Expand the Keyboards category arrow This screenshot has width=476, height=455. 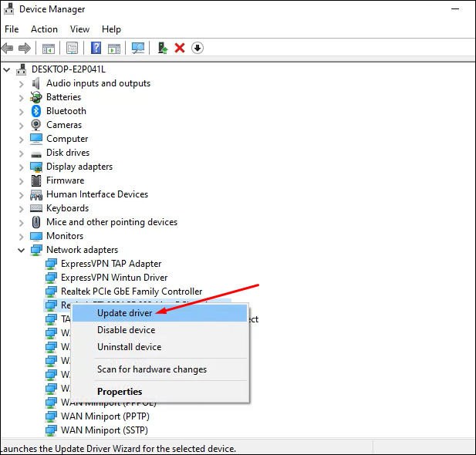(22, 209)
